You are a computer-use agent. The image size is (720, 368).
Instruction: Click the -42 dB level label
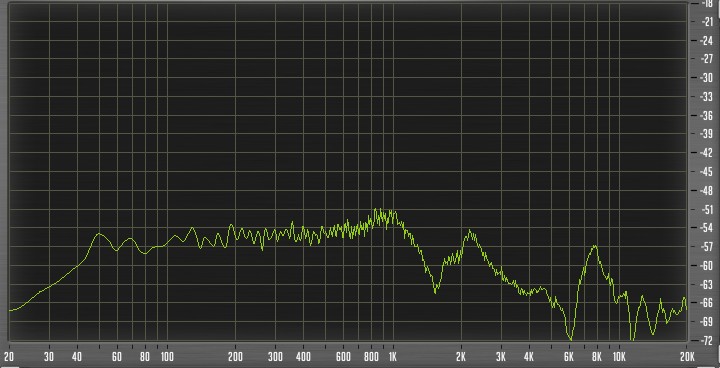pos(707,153)
